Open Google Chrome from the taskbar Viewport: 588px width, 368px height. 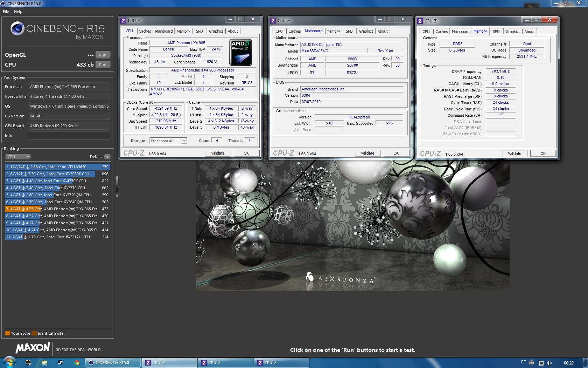[77, 363]
